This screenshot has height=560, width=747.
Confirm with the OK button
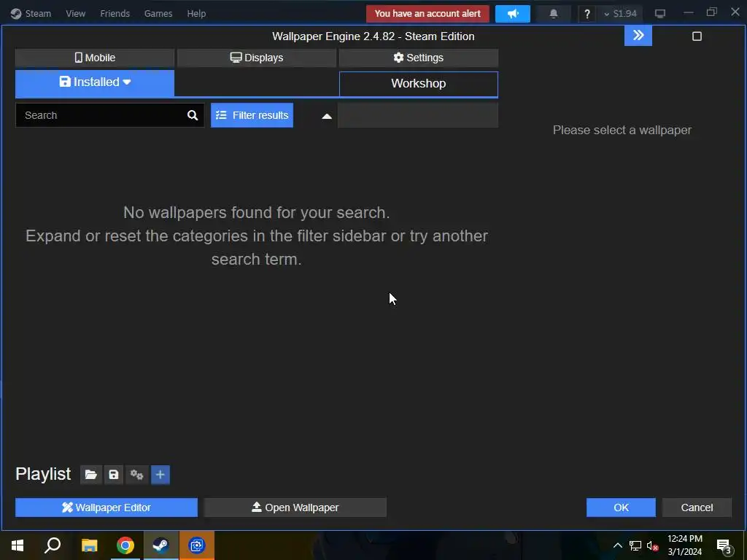click(622, 507)
